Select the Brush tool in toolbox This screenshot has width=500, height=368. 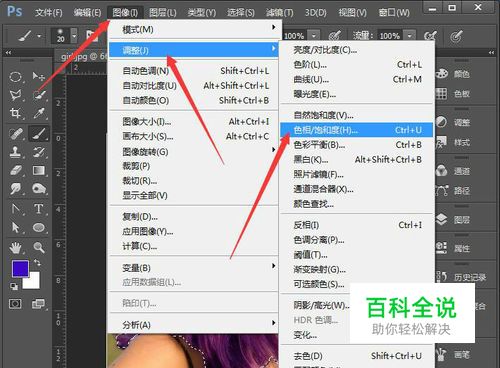pos(39,134)
